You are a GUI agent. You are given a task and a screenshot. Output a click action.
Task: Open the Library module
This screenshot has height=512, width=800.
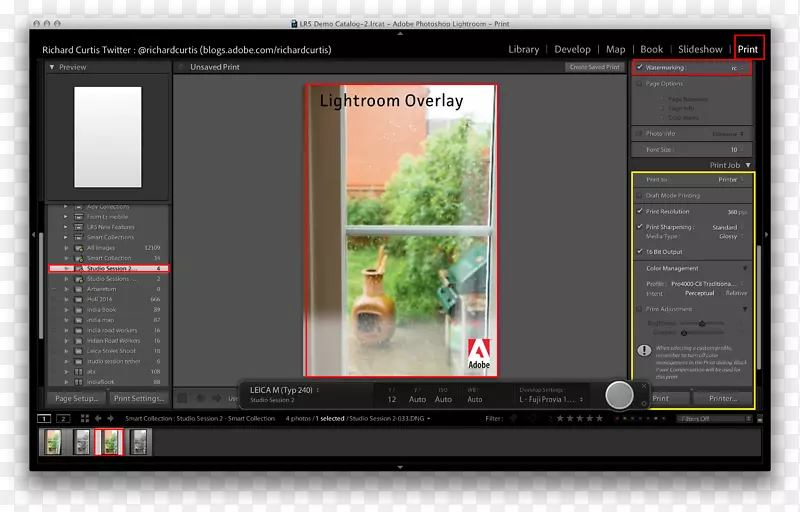click(523, 49)
